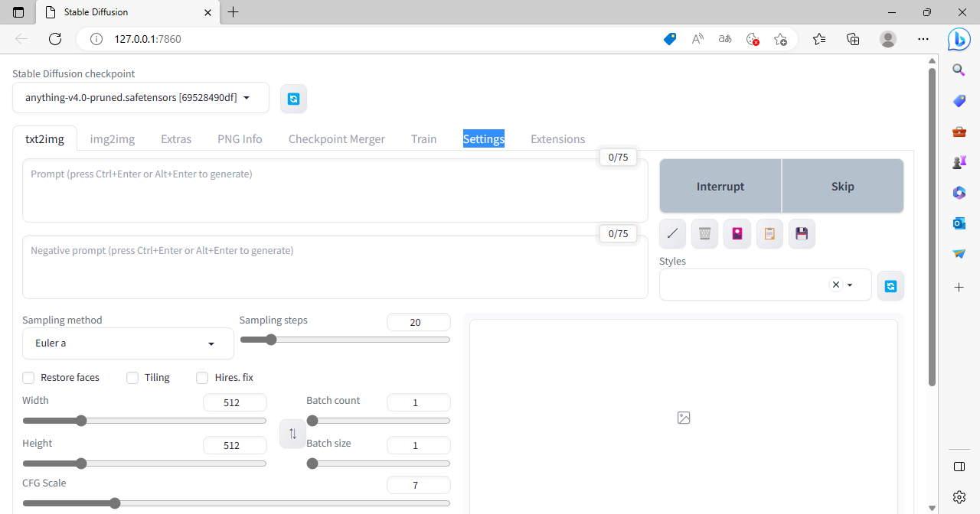The image size is (980, 514).
Task: Enable the Restore faces checkbox
Action: click(28, 378)
